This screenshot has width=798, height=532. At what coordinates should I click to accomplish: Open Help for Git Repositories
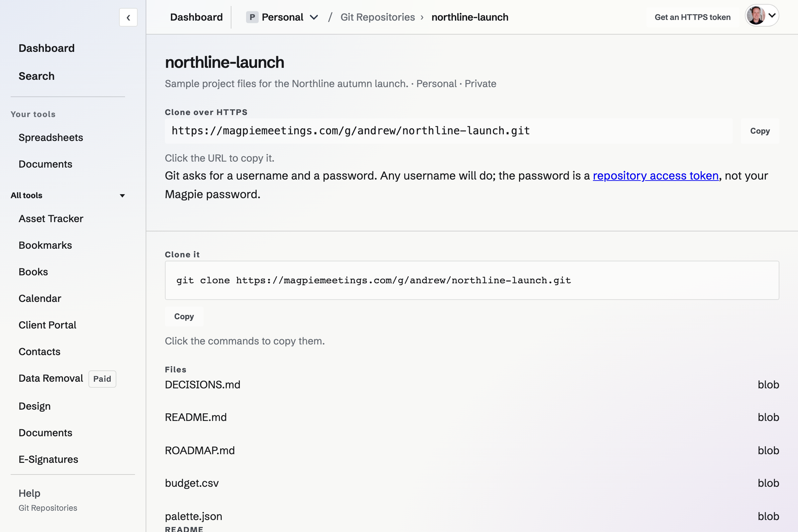point(48,500)
